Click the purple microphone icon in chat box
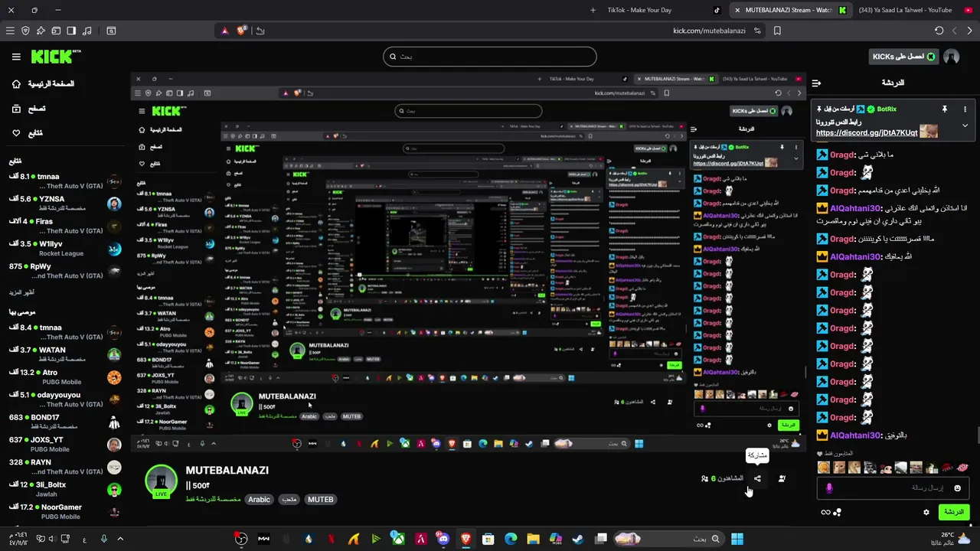 tap(828, 487)
